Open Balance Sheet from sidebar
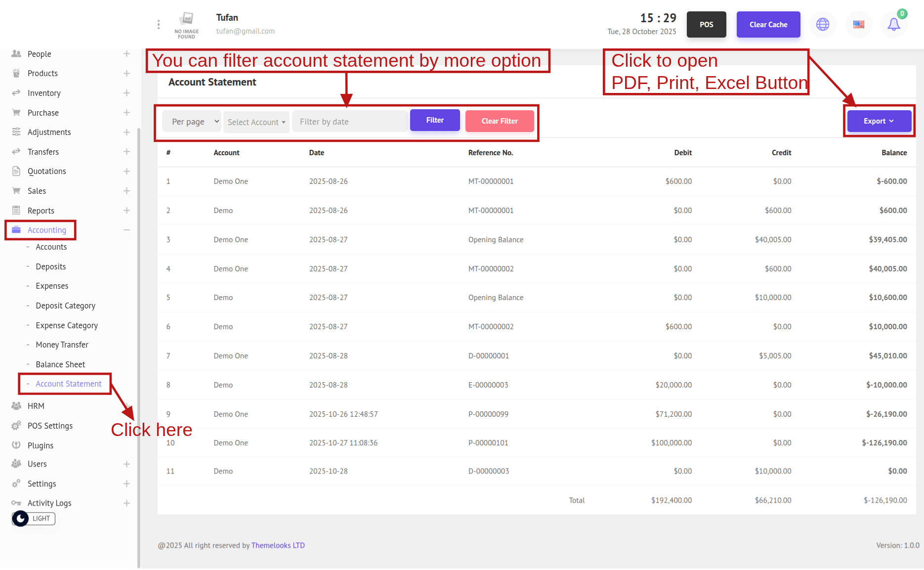This screenshot has height=570, width=924. (x=60, y=364)
